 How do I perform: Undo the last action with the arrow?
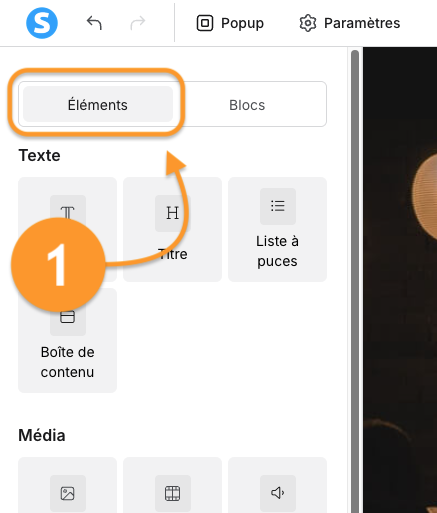point(94,23)
